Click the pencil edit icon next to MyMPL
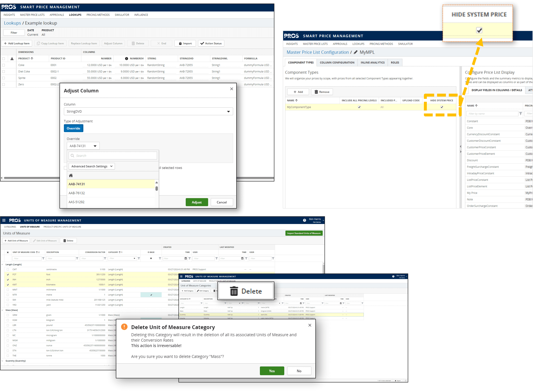This screenshot has height=392, width=533. pos(356,52)
